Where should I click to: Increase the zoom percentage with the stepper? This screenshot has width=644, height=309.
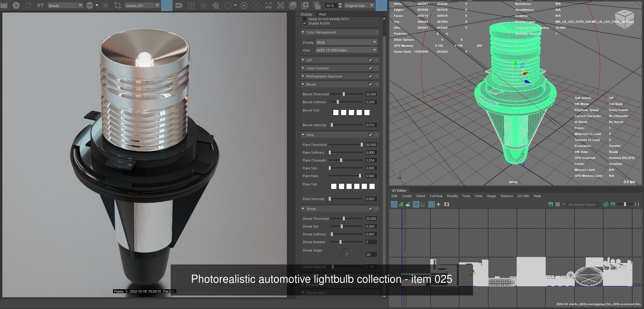coord(340,4)
